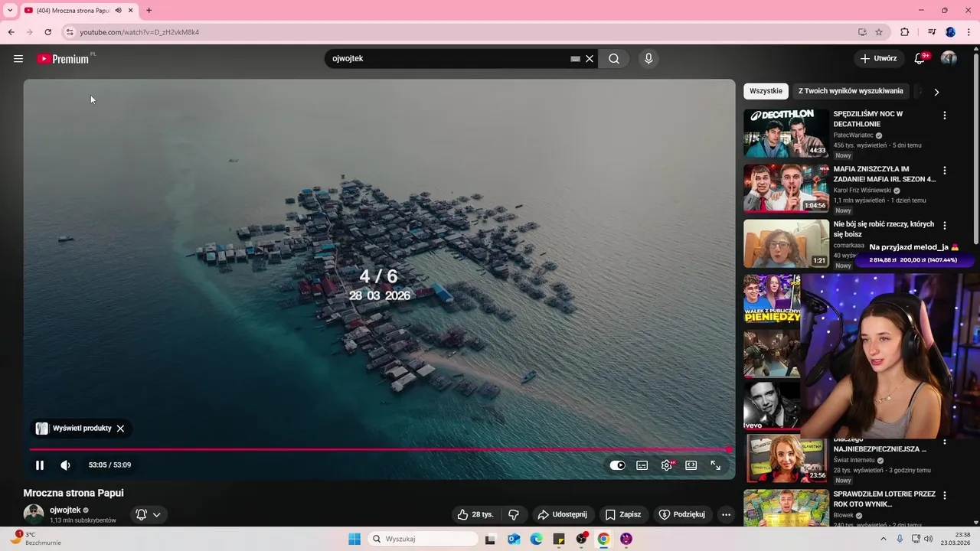980x551 pixels.
Task: Open the Windows Start menu
Action: [x=354, y=539]
